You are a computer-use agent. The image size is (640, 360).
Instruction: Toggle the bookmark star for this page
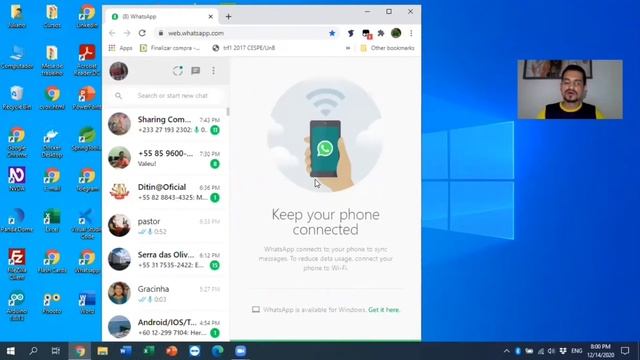pos(332,33)
